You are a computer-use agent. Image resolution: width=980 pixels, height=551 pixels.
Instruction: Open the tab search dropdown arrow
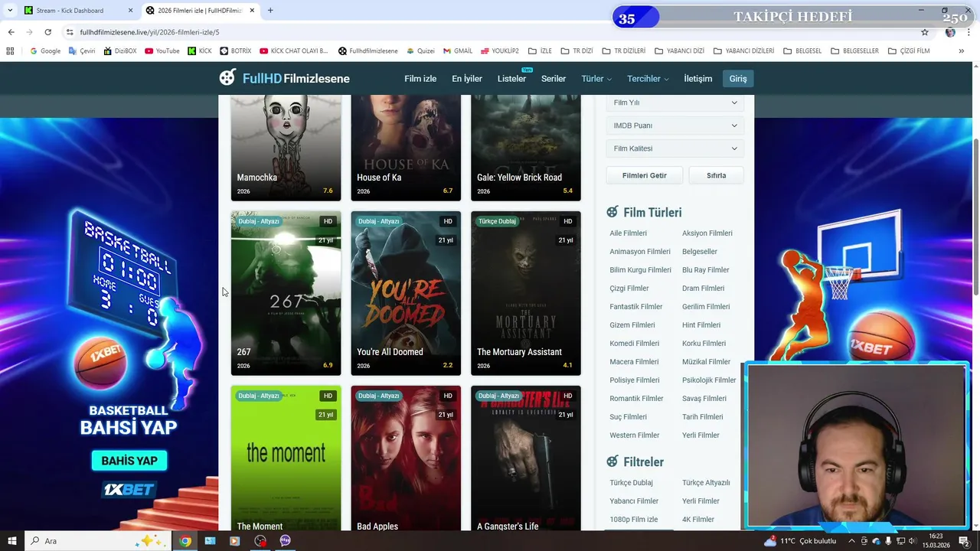tap(10, 11)
